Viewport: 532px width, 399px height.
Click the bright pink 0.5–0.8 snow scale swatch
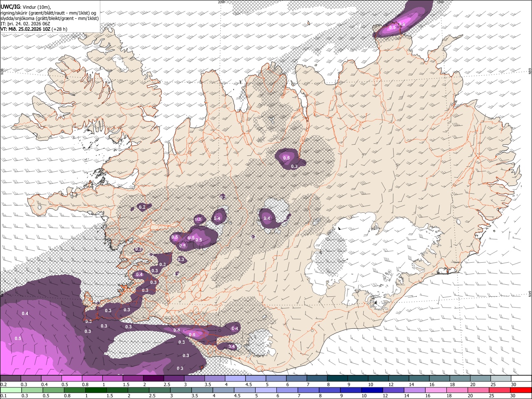click(x=71, y=378)
